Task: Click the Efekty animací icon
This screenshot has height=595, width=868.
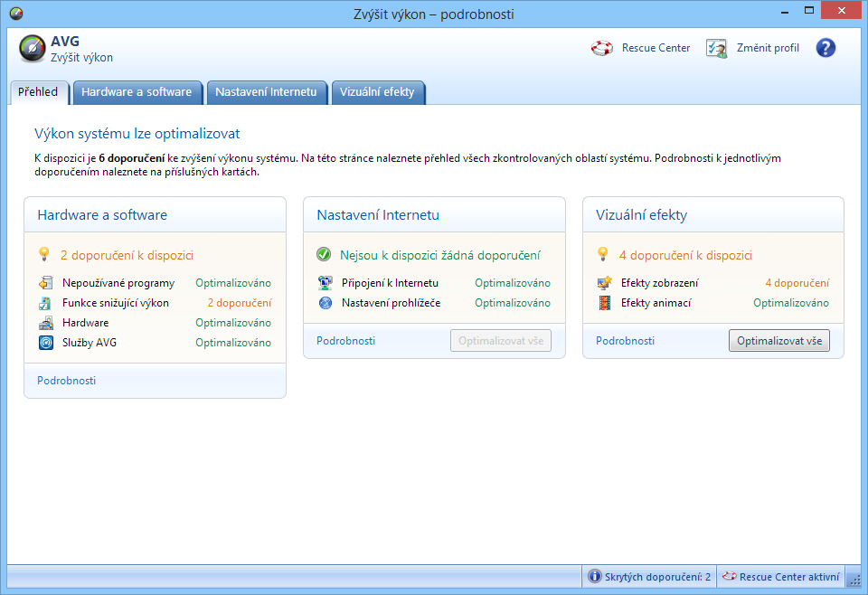Action: click(603, 303)
